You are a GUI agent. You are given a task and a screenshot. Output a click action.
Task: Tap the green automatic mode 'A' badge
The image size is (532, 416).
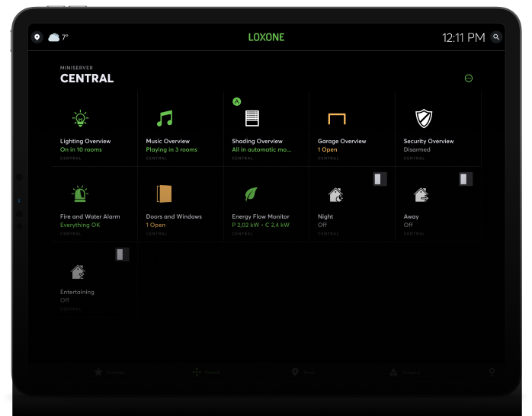coord(237,101)
